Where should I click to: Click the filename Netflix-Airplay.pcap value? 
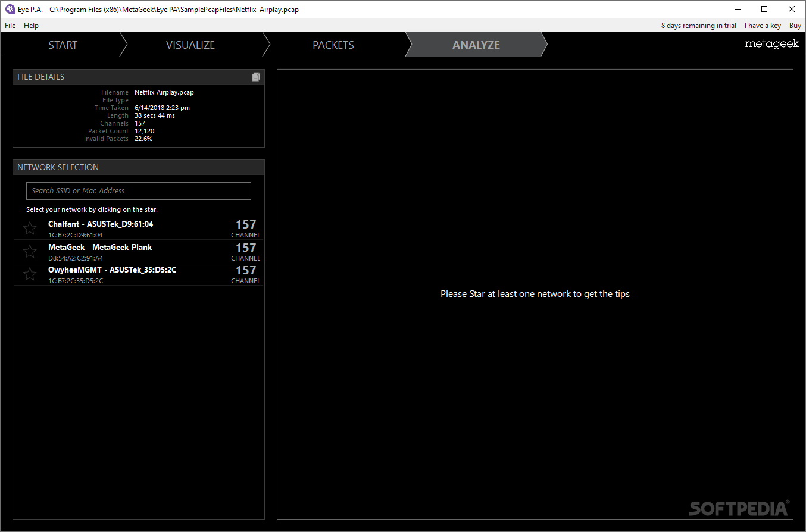click(x=164, y=93)
